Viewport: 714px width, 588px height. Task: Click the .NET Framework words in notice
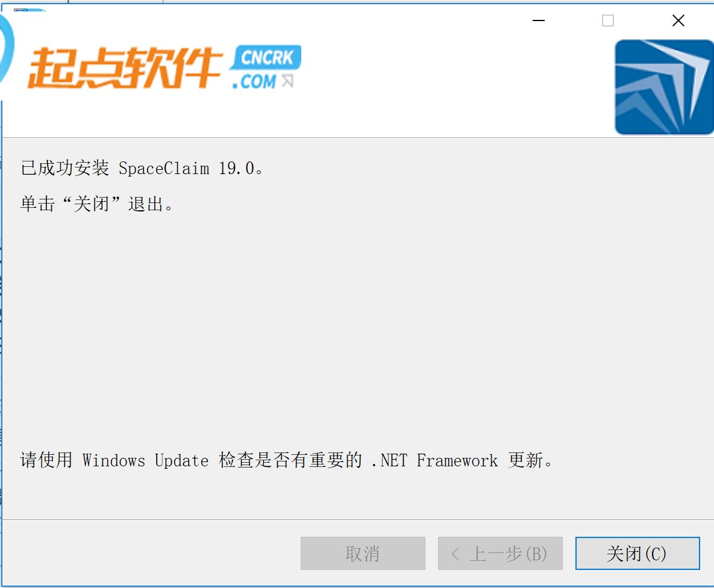tap(435, 460)
